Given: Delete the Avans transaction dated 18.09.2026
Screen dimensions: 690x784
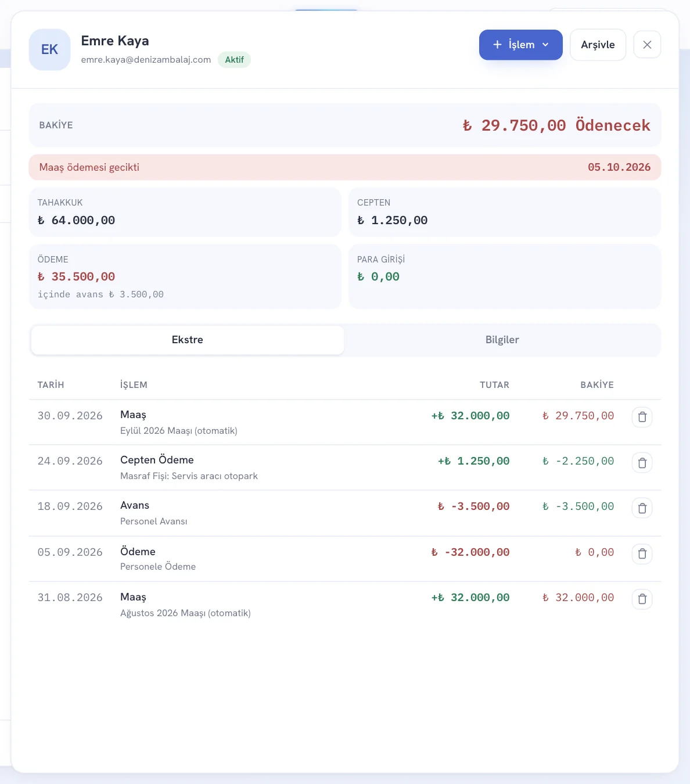Looking at the screenshot, I should [x=642, y=508].
